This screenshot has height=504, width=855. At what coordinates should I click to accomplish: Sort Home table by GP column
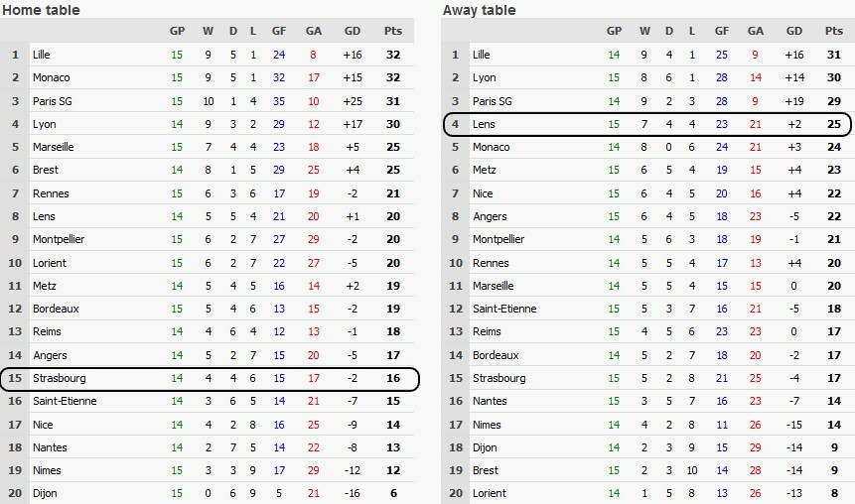coord(177,31)
